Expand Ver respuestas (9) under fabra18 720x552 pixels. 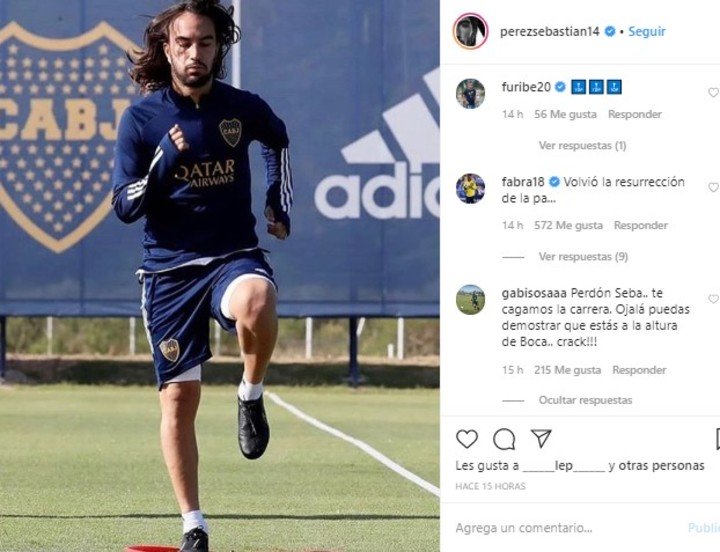583,257
